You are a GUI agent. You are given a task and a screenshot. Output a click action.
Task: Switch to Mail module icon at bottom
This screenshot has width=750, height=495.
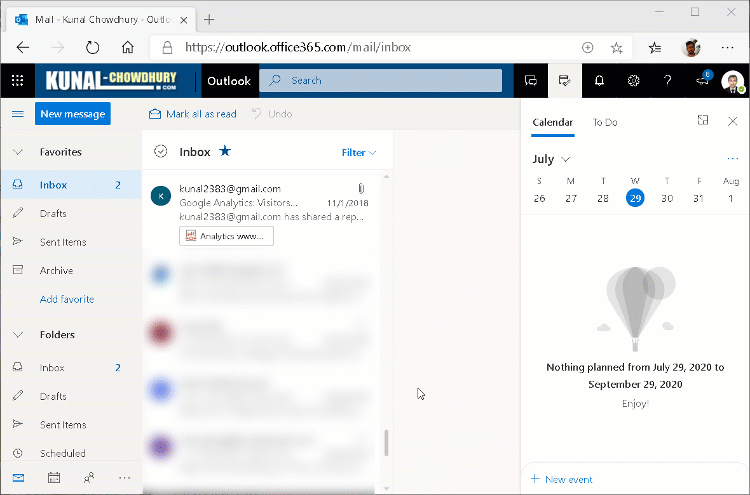click(18, 477)
